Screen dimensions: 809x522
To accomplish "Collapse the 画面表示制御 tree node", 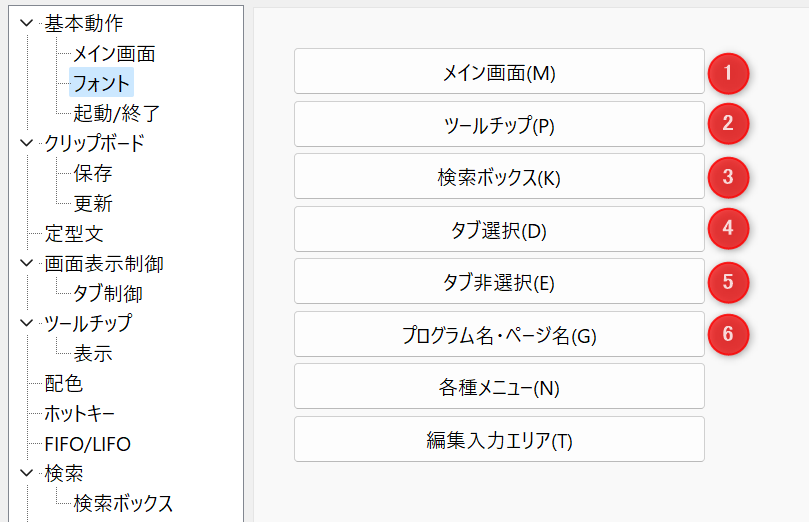I will pyautogui.click(x=26, y=263).
